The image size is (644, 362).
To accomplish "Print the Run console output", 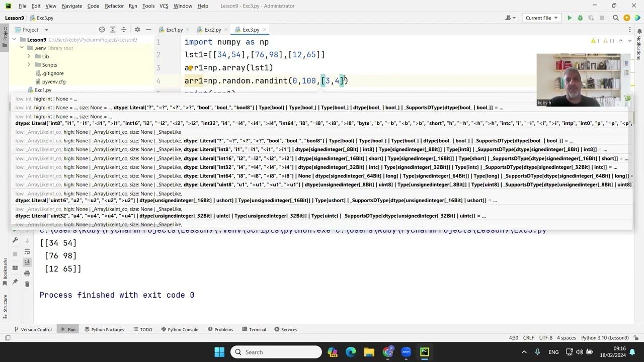I will point(27,273).
